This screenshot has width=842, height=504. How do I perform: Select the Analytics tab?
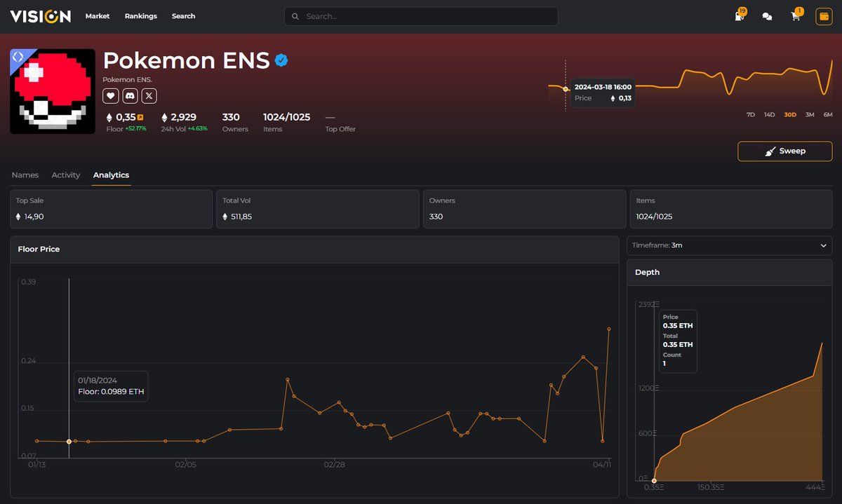111,175
